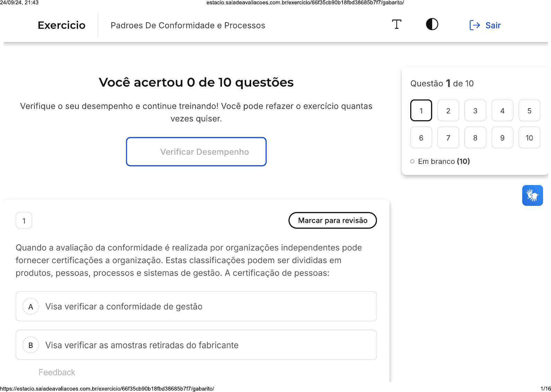
Task: Click the Exercicio heading logo
Action: point(62,25)
